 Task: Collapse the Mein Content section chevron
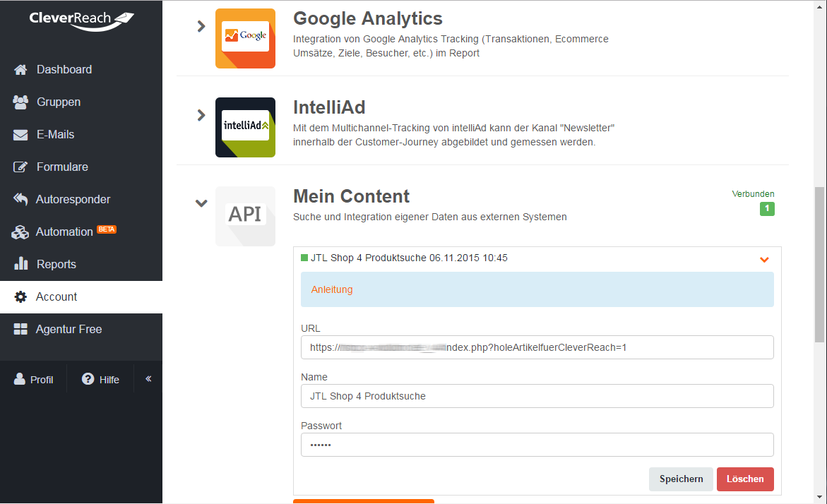click(x=201, y=203)
